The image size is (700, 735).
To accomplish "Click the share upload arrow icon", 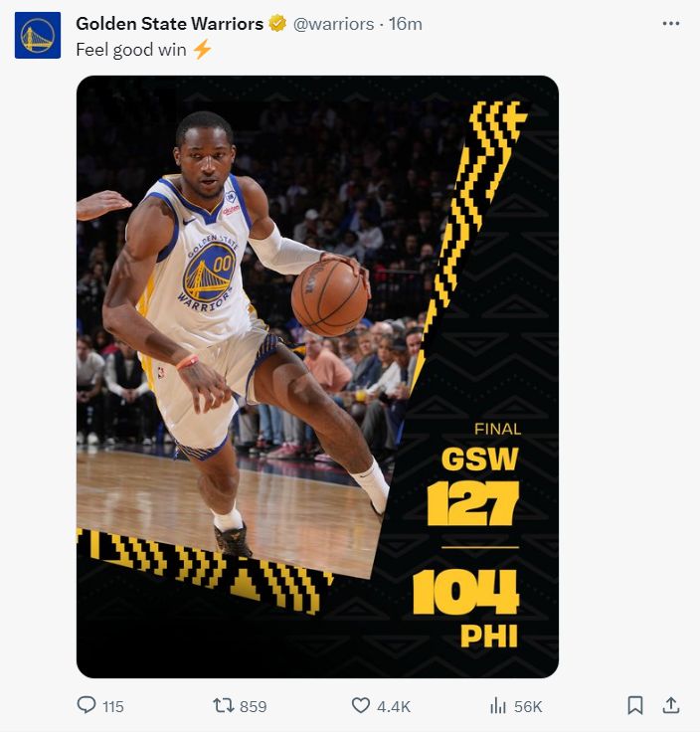I will tap(671, 705).
